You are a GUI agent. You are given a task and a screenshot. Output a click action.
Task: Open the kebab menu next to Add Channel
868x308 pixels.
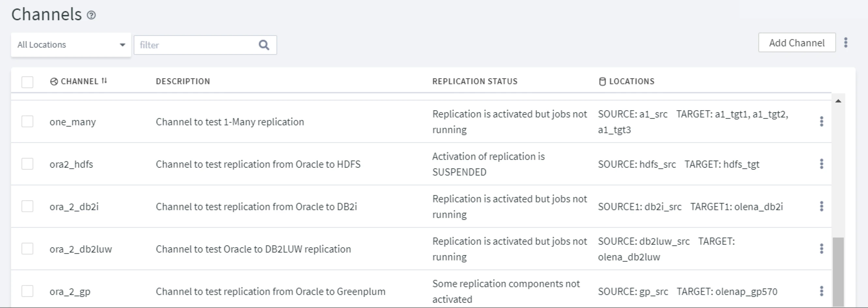point(846,42)
